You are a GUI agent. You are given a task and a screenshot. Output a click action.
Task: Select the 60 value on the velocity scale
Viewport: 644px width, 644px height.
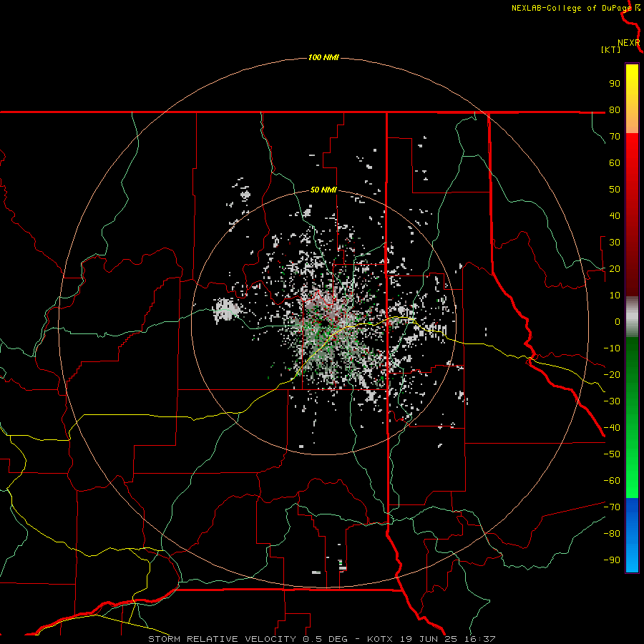coord(615,163)
